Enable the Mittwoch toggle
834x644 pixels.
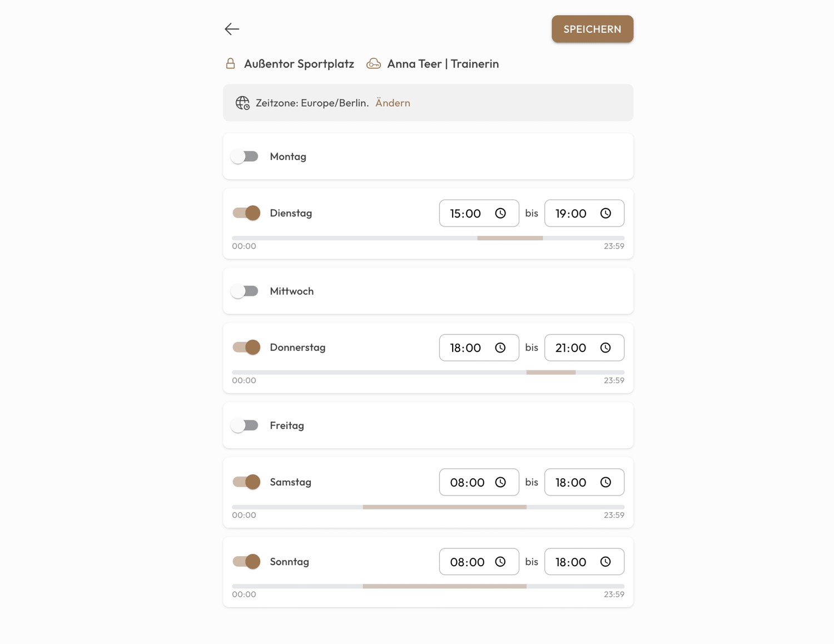pos(245,291)
